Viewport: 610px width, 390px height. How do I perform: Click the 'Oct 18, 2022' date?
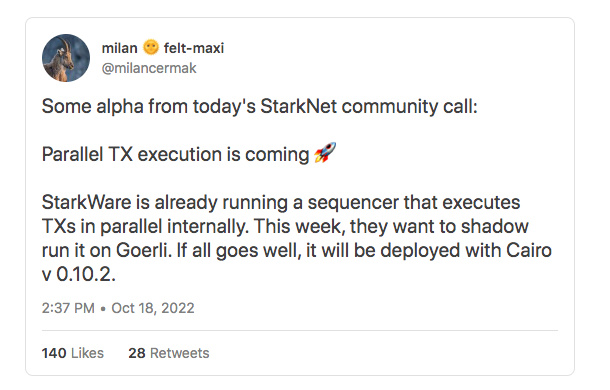pyautogui.click(x=153, y=308)
